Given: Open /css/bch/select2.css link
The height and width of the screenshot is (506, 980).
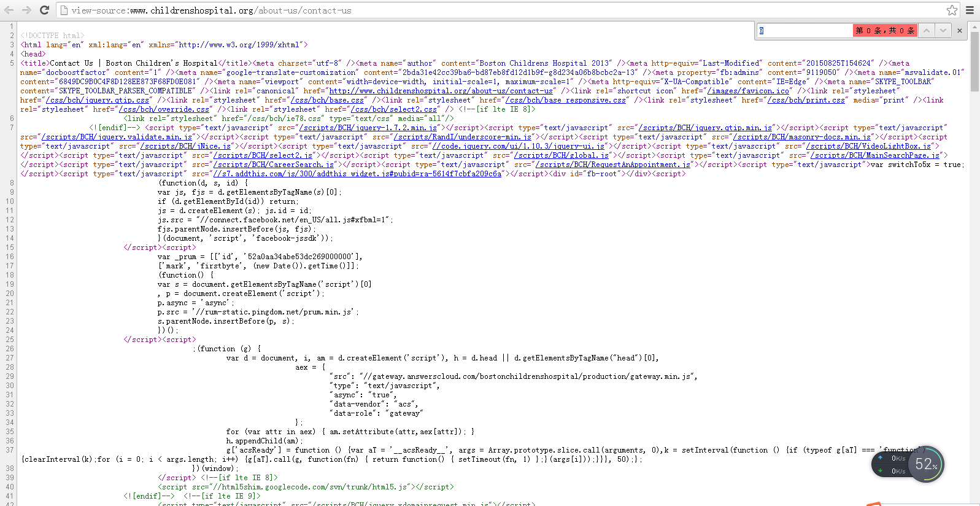Looking at the screenshot, I should [x=394, y=109].
